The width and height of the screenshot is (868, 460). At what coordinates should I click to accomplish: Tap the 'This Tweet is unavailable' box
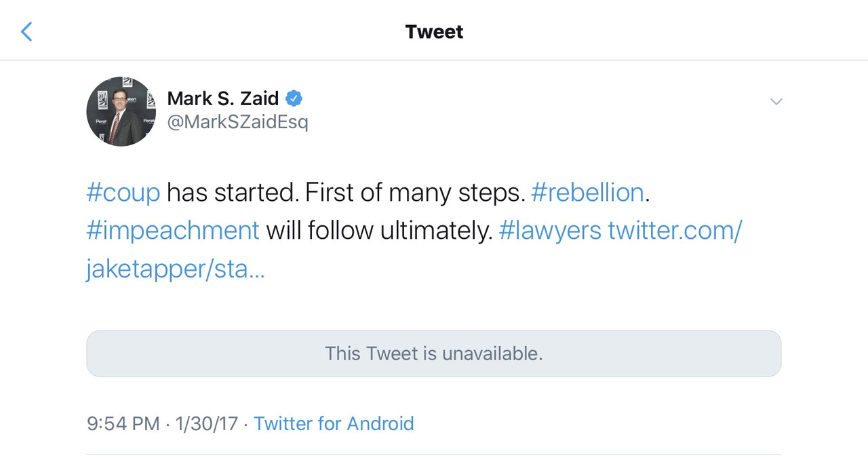click(434, 353)
